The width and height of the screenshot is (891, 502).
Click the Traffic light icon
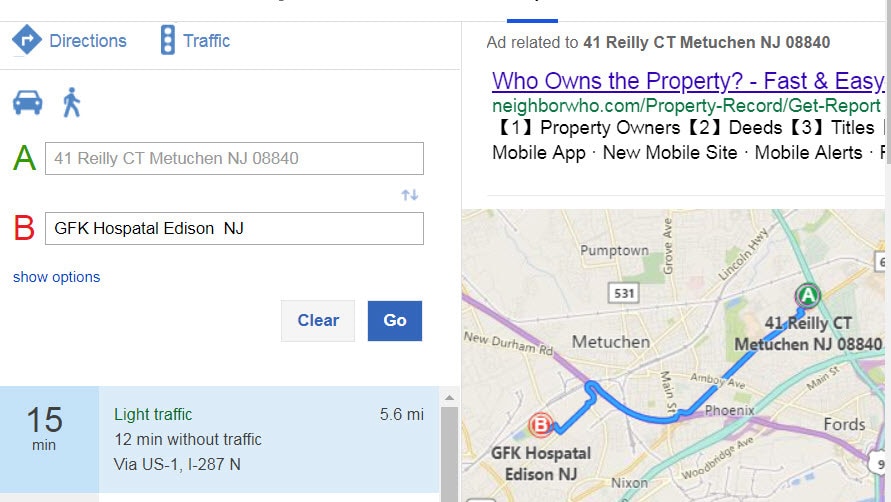coord(168,40)
